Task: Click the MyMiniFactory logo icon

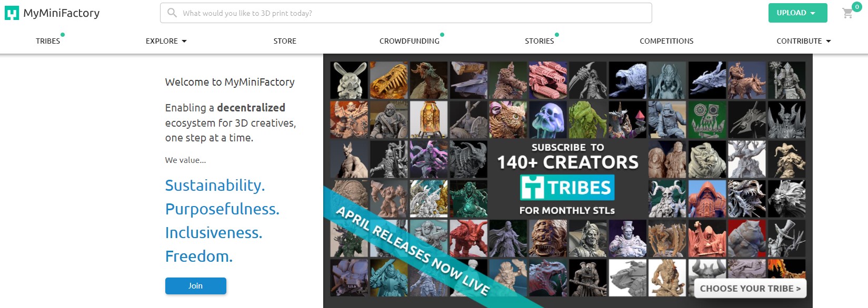Action: pyautogui.click(x=12, y=13)
